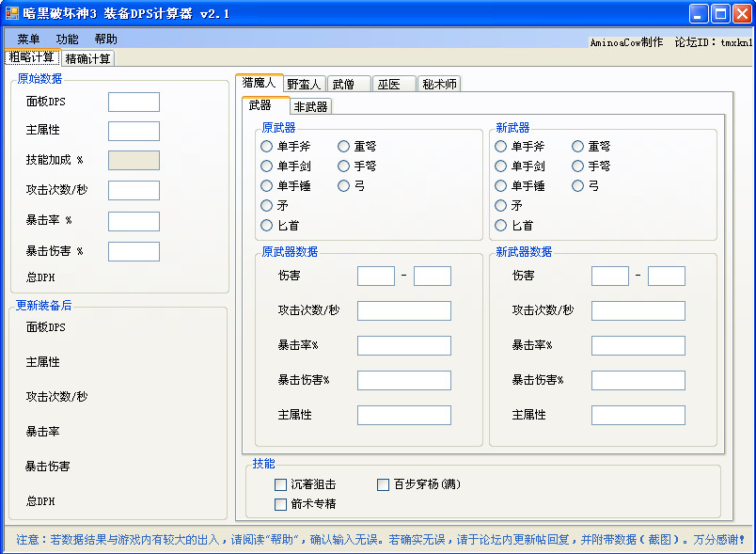
Task: Choose 重弩 under 原武器
Action: (356, 146)
